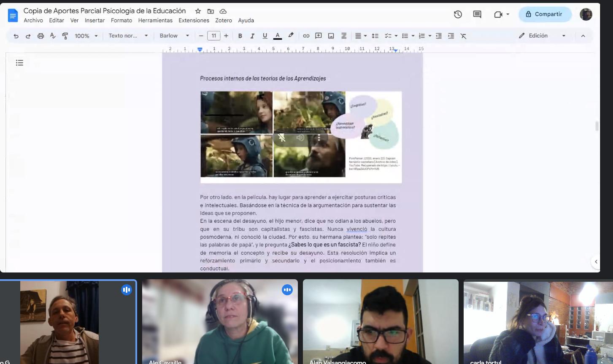Viewport: 613px width, 364px height.
Task: Increase indent icon
Action: point(451,36)
